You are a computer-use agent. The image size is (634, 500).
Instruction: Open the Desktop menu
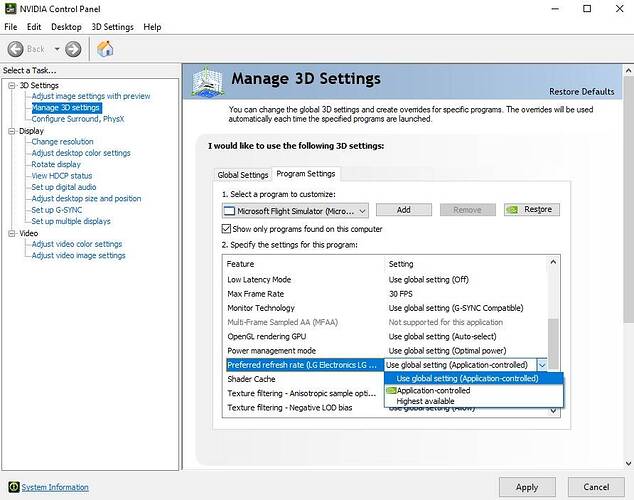[x=66, y=27]
